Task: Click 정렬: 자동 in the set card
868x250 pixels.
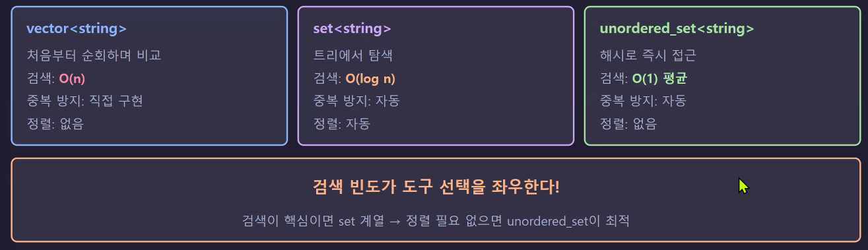Action: [342, 123]
